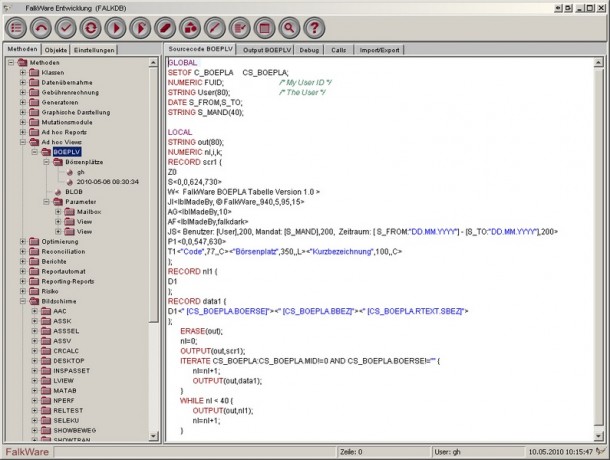Click the magnifier search toolbar icon

[290, 26]
